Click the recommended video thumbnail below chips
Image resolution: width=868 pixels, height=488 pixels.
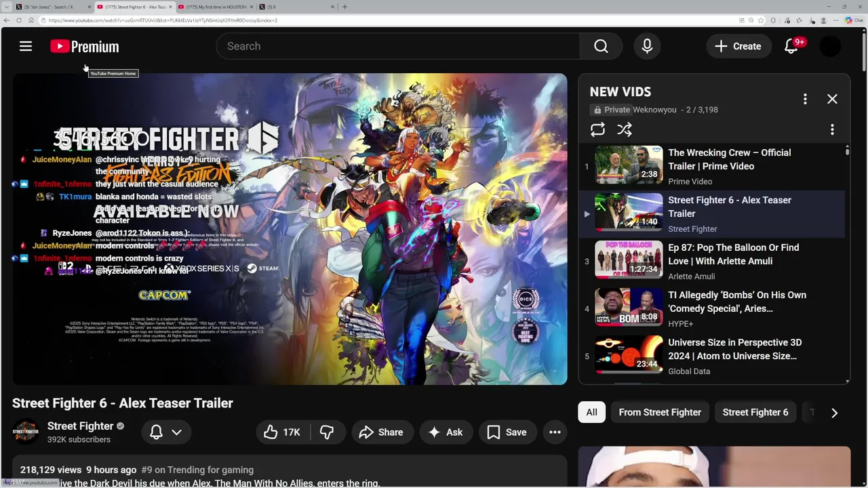(714, 467)
